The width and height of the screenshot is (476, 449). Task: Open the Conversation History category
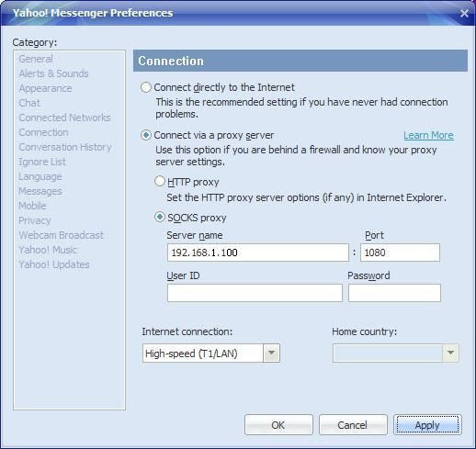(x=65, y=147)
